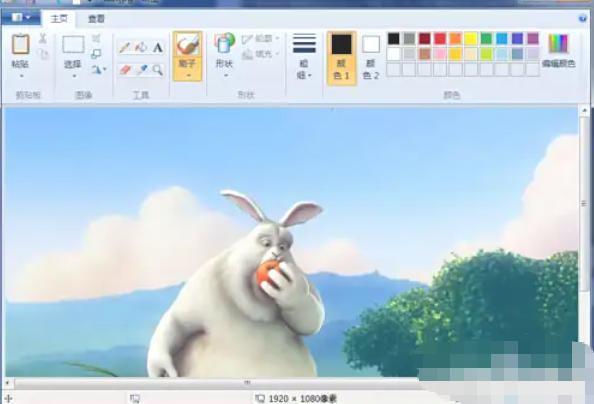Toggle Color 2 as active color
Screen dimensions: 594x404
click(x=371, y=58)
